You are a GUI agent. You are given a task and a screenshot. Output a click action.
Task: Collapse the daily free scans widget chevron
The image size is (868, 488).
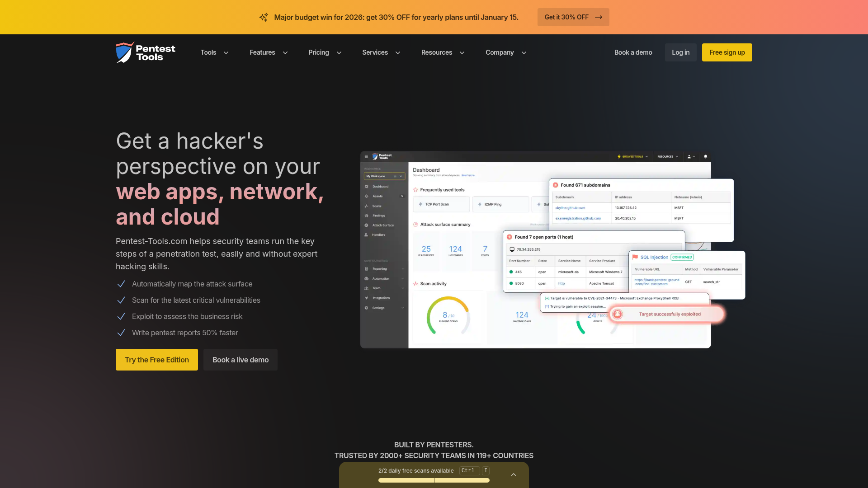tap(514, 474)
